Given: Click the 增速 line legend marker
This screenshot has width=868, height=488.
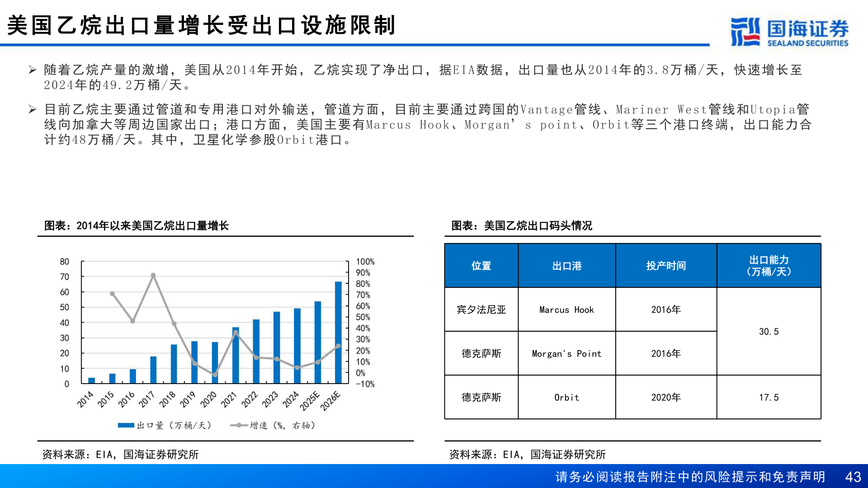Looking at the screenshot, I should click(x=238, y=425).
